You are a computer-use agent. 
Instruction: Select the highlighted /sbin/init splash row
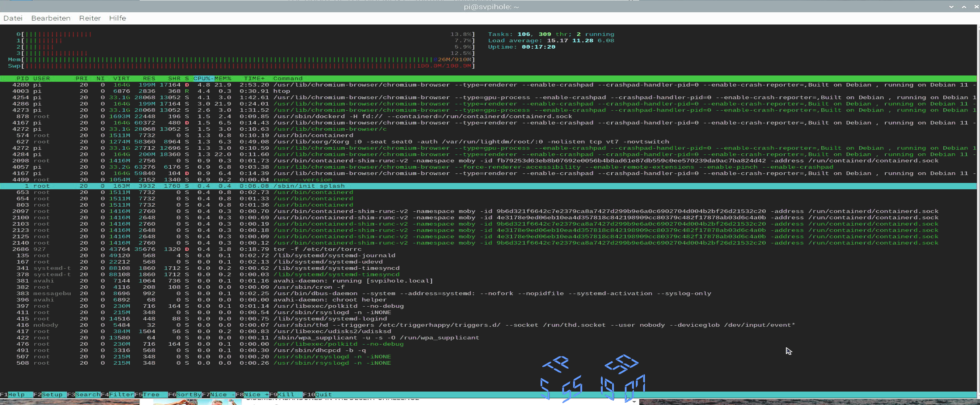(488, 186)
